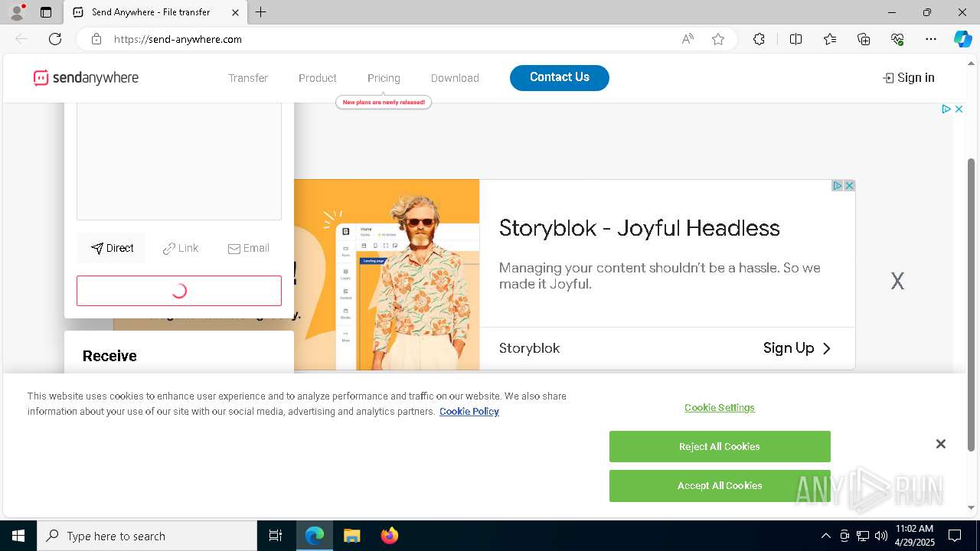The width and height of the screenshot is (980, 551).
Task: Open the Edge profile icon
Action: pos(16,12)
